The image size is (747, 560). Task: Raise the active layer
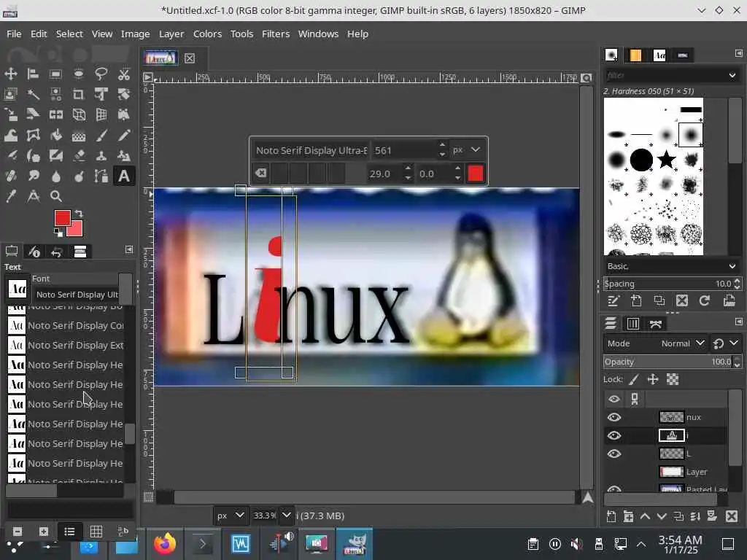tap(645, 516)
